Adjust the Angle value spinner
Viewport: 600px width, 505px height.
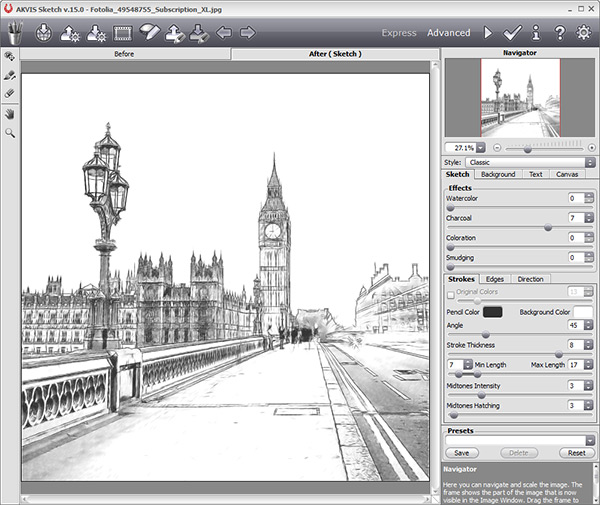click(x=589, y=325)
